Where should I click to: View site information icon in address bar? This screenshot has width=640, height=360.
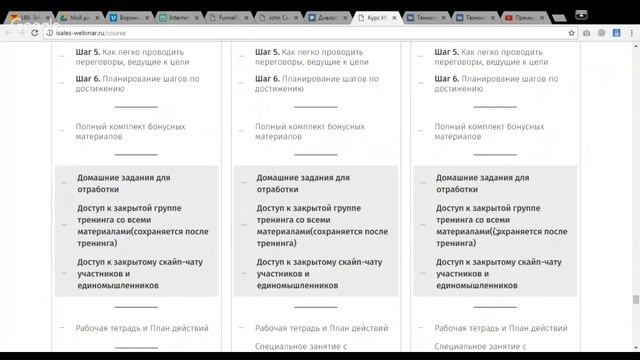(49, 33)
